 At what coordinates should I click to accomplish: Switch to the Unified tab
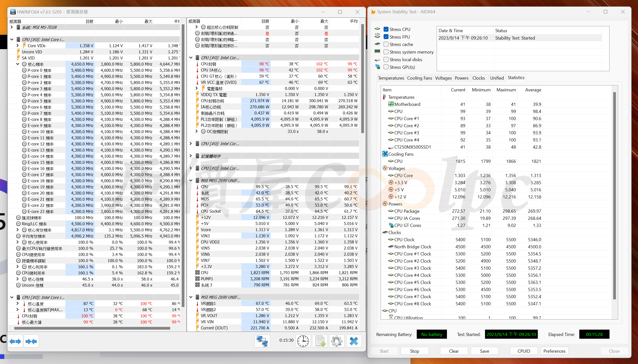click(497, 78)
